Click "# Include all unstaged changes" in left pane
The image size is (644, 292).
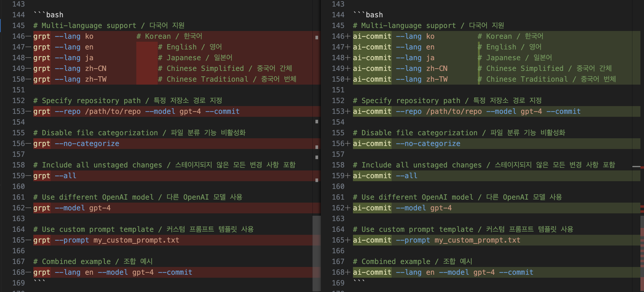[x=98, y=165]
